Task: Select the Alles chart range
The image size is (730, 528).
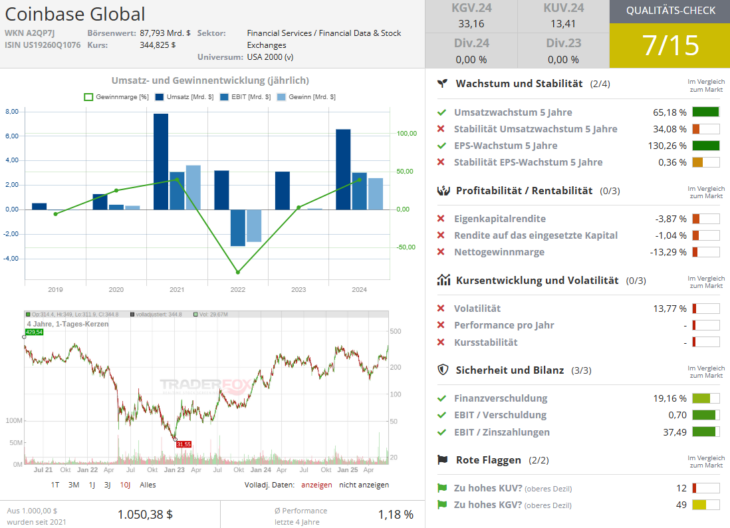Action: pos(148,485)
